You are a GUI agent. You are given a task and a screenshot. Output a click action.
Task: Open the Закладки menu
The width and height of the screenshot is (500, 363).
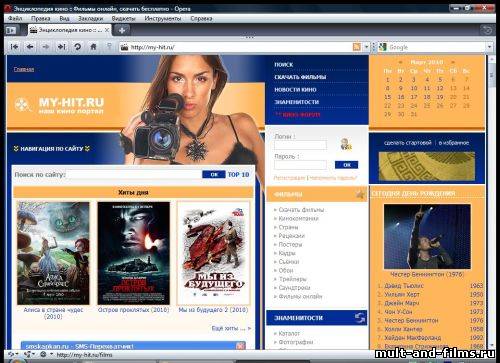pos(90,18)
